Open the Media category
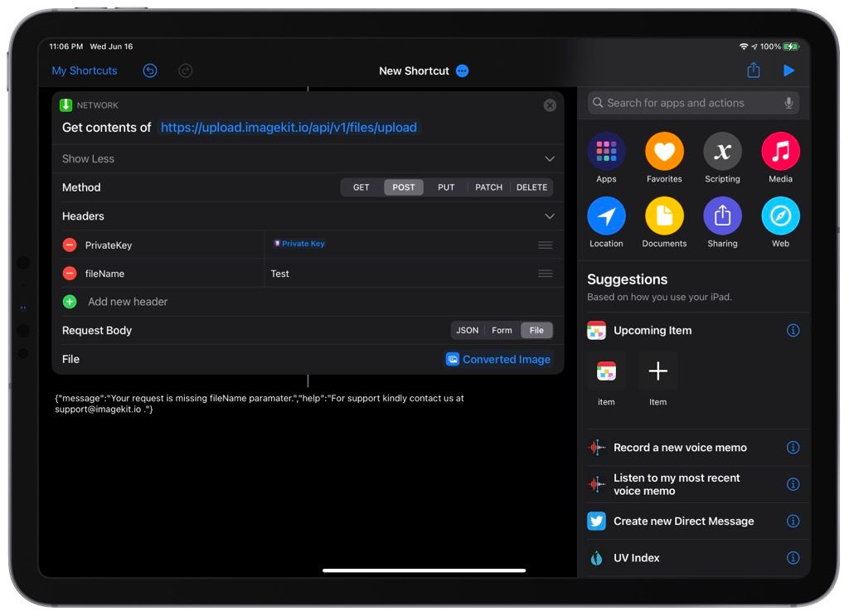The image size is (849, 616). pos(780,158)
